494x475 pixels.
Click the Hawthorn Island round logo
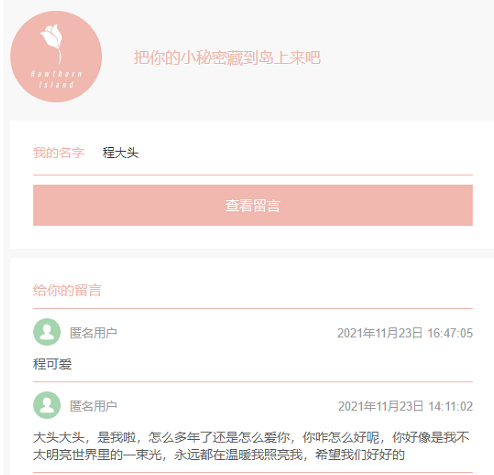coord(56,56)
